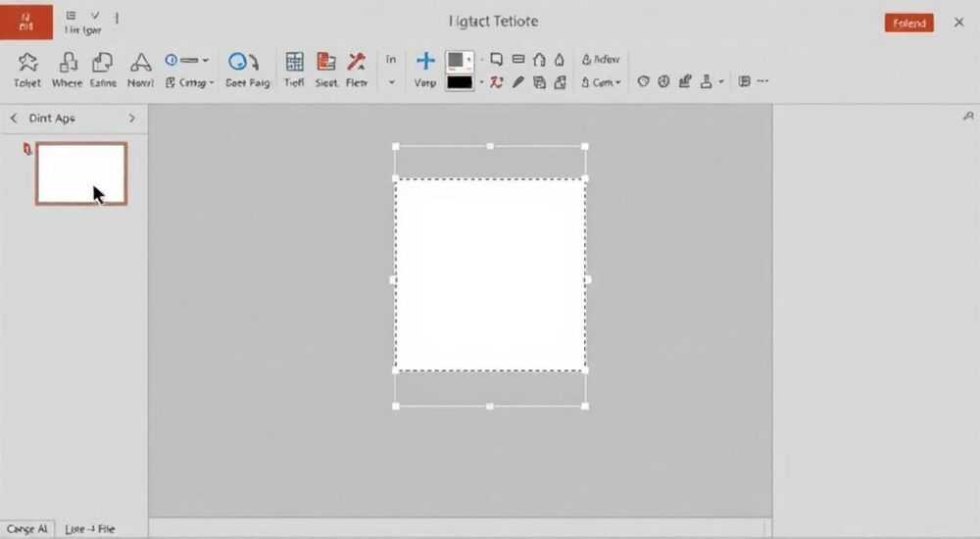This screenshot has height=539, width=980.
Task: Click the Tiefl table grid icon
Action: 294,62
